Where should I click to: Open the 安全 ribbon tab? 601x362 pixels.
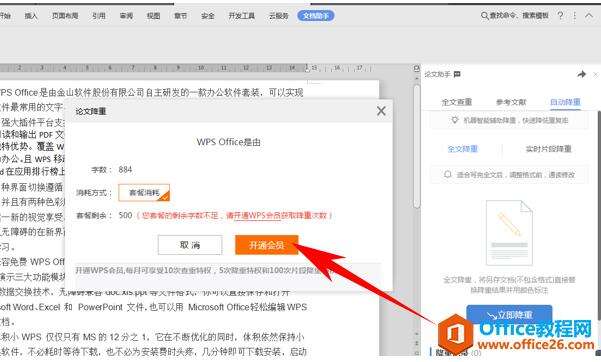coord(208,16)
